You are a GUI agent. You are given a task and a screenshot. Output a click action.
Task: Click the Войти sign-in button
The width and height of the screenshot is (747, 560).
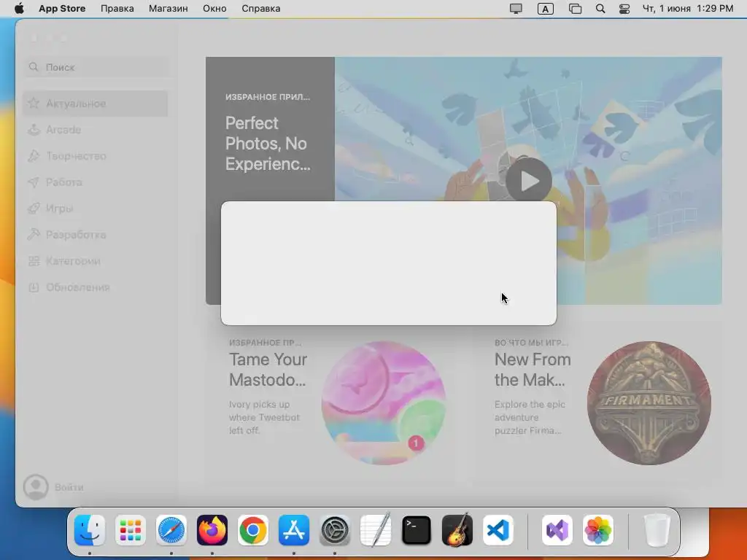click(69, 487)
